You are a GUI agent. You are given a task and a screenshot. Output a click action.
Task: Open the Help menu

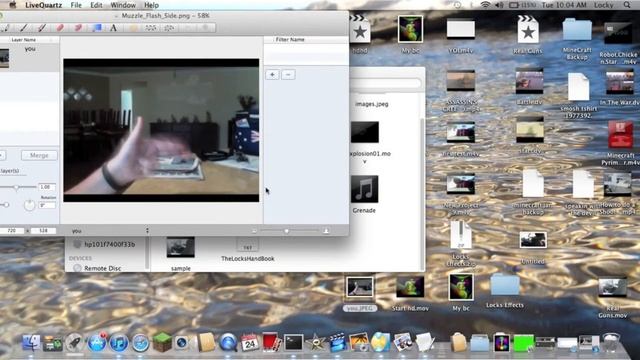coord(151,5)
